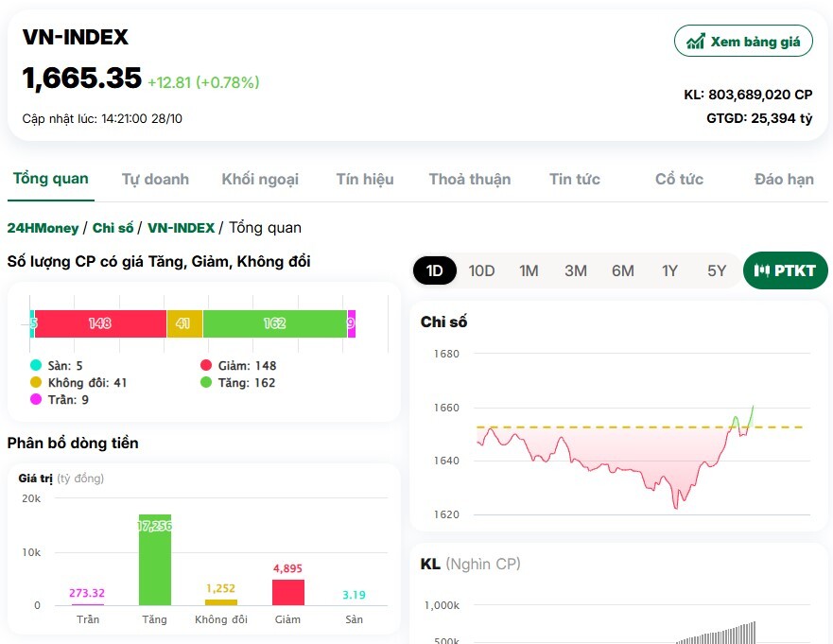
Task: Open the Tín hiệu tab
Action: (365, 179)
